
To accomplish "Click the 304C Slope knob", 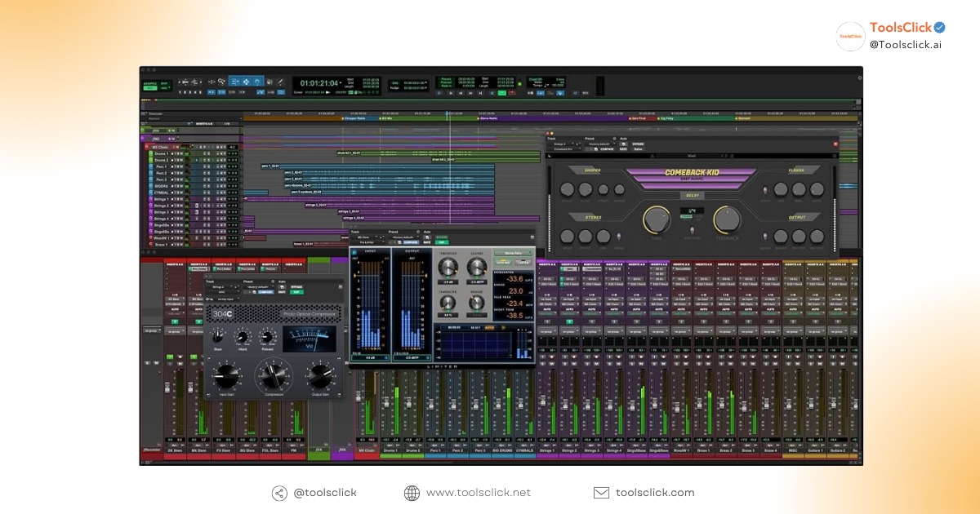I will point(218,336).
